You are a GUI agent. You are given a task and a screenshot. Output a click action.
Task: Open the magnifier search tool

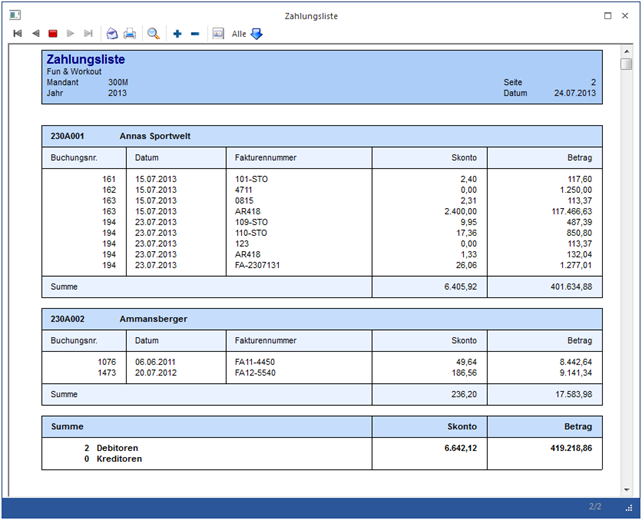153,34
